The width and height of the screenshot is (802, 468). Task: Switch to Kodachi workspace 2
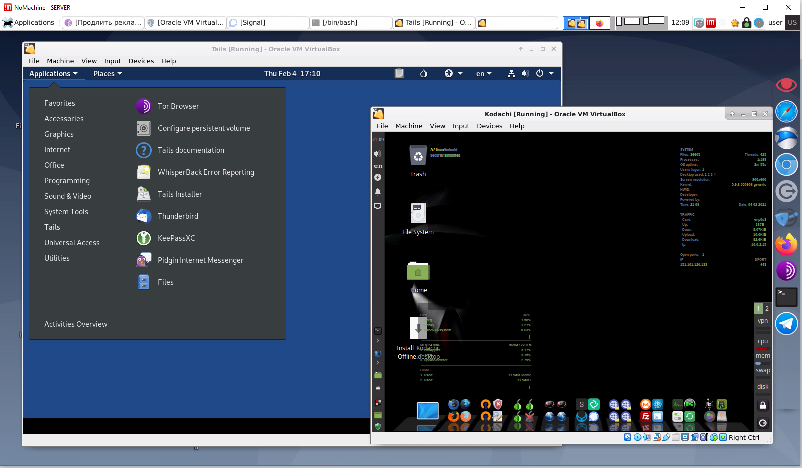click(767, 308)
